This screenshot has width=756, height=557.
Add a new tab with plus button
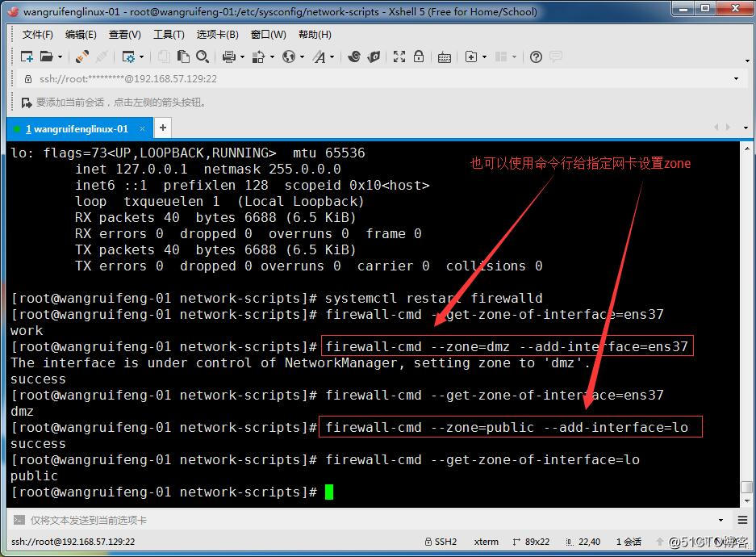pyautogui.click(x=163, y=128)
